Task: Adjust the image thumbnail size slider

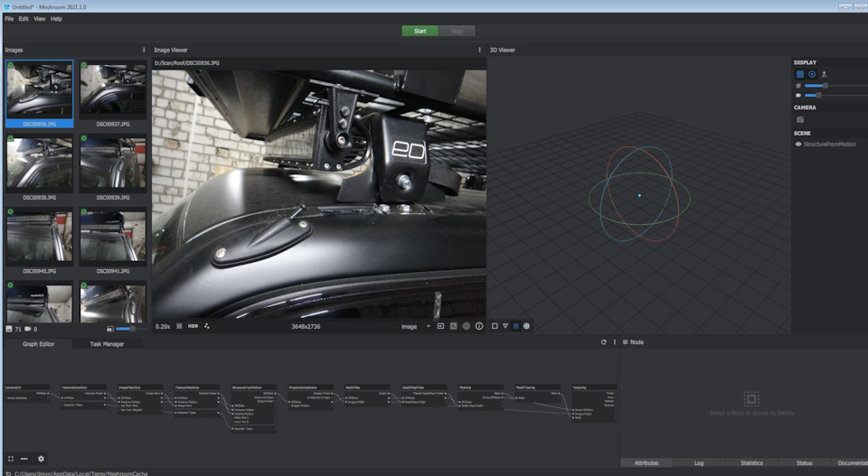Action: click(x=132, y=329)
